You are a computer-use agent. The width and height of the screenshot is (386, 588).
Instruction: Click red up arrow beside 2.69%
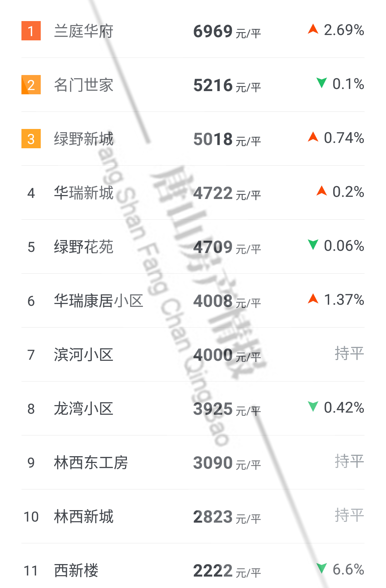[x=313, y=29]
